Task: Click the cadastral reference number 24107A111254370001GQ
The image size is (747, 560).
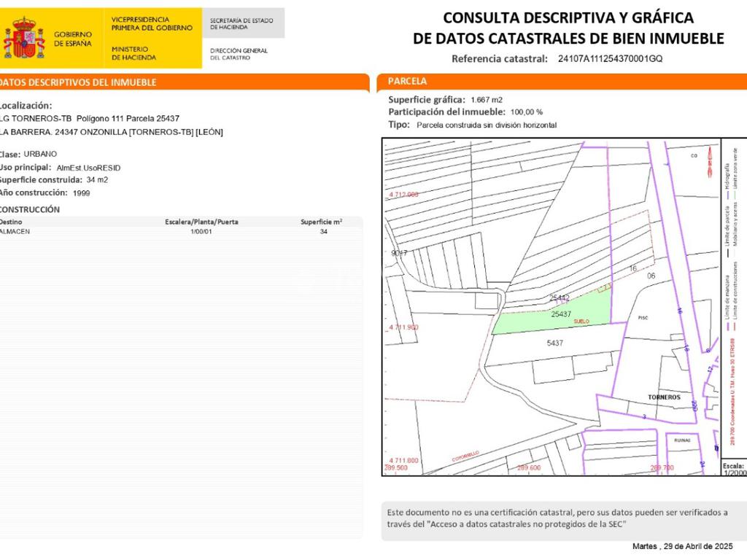Action: tap(610, 59)
